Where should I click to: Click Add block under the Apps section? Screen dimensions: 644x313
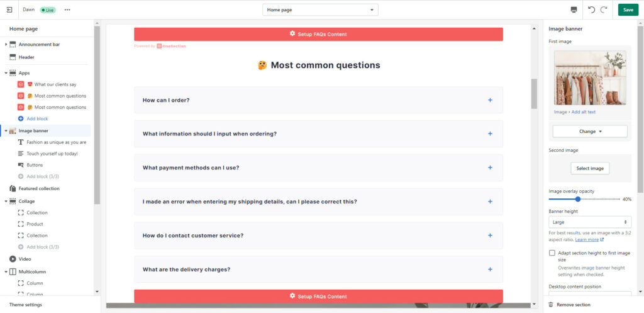(37, 118)
